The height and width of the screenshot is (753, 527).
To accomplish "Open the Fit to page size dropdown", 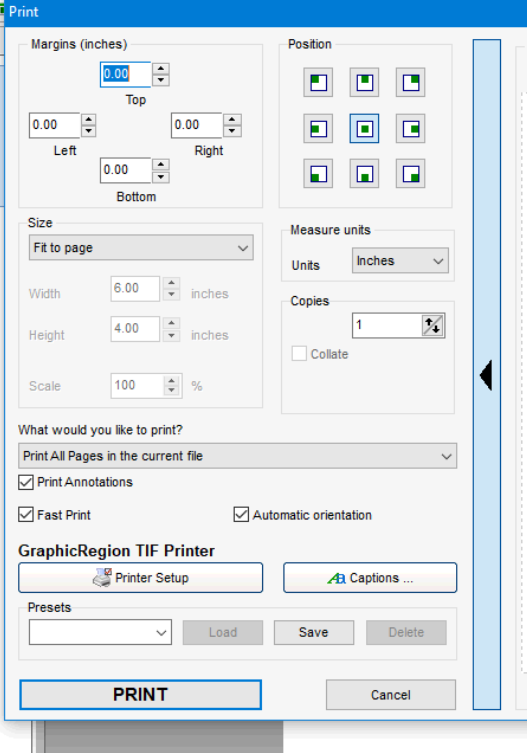I will tap(141, 248).
